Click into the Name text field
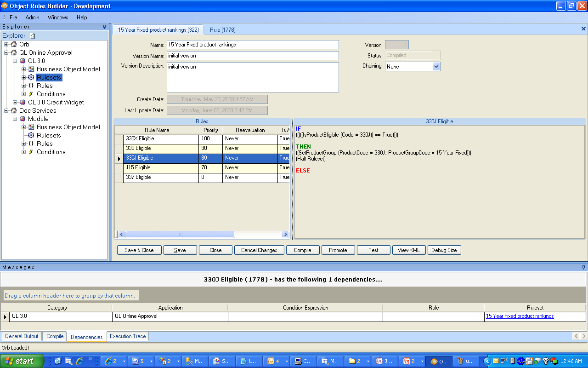Viewport: 588px width, 368px height. (253, 45)
